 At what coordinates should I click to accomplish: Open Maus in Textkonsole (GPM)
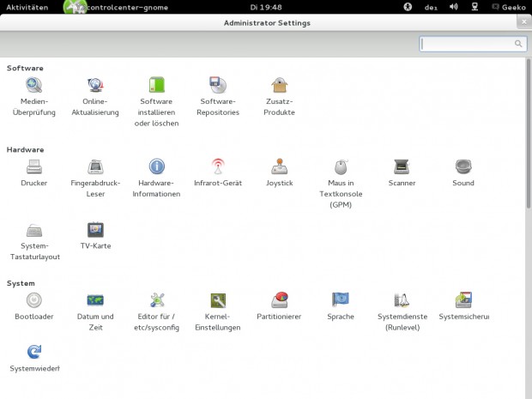pyautogui.click(x=341, y=184)
